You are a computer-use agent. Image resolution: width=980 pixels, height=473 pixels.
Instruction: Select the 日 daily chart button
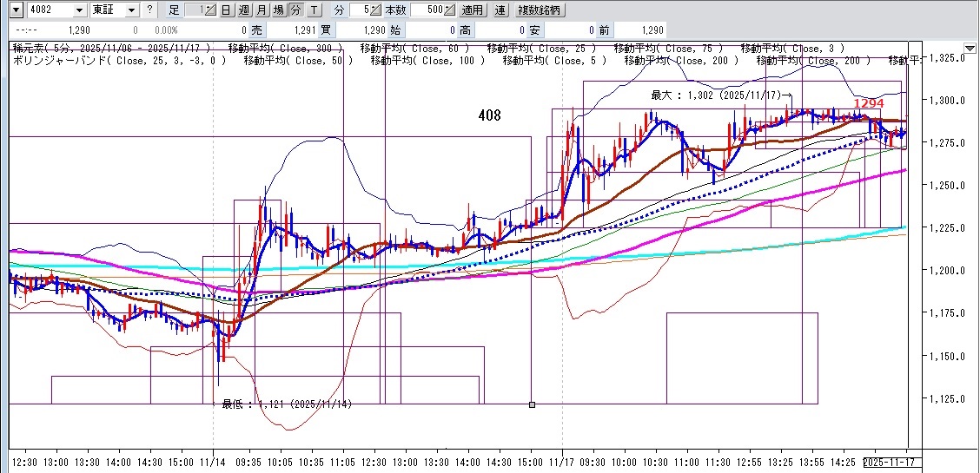[x=226, y=10]
